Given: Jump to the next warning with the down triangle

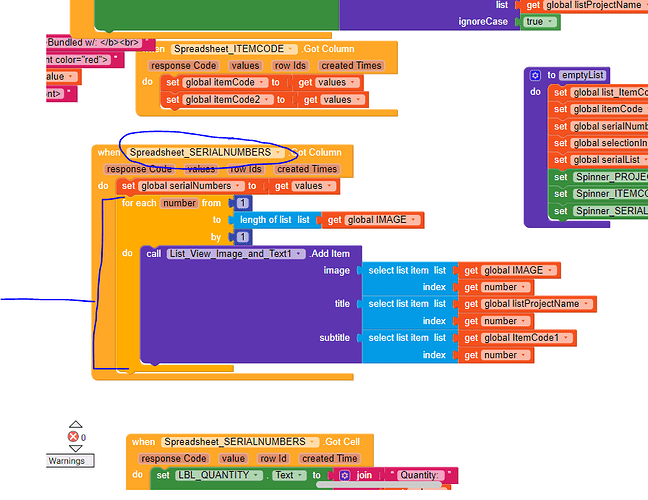Looking at the screenshot, I should click(75, 448).
